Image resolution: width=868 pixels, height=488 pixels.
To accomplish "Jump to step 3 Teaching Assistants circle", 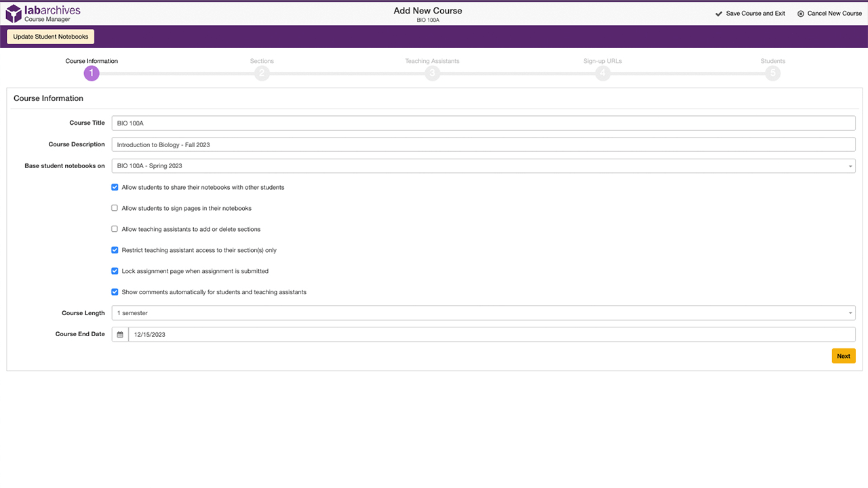I will click(432, 73).
